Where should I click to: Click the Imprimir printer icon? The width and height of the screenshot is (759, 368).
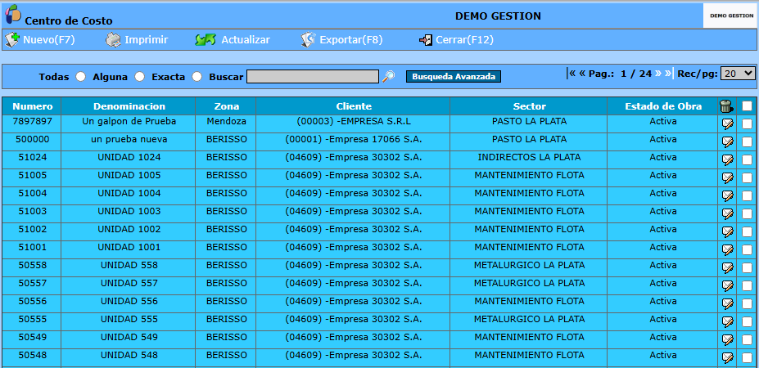point(113,40)
